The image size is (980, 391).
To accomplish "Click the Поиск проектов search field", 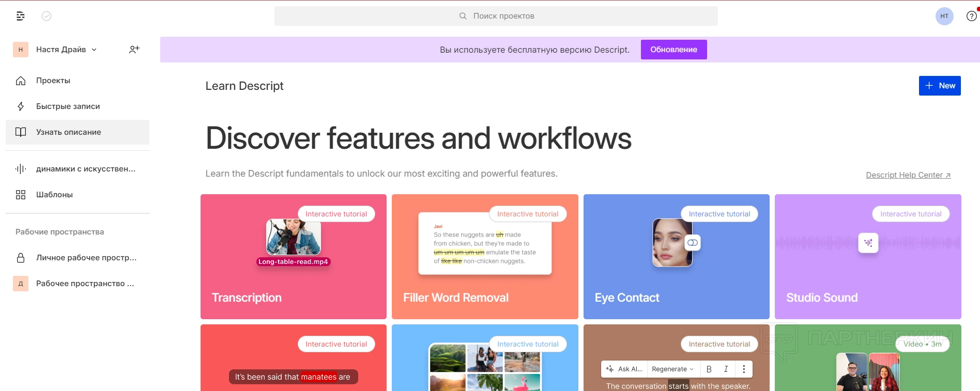I will (496, 16).
